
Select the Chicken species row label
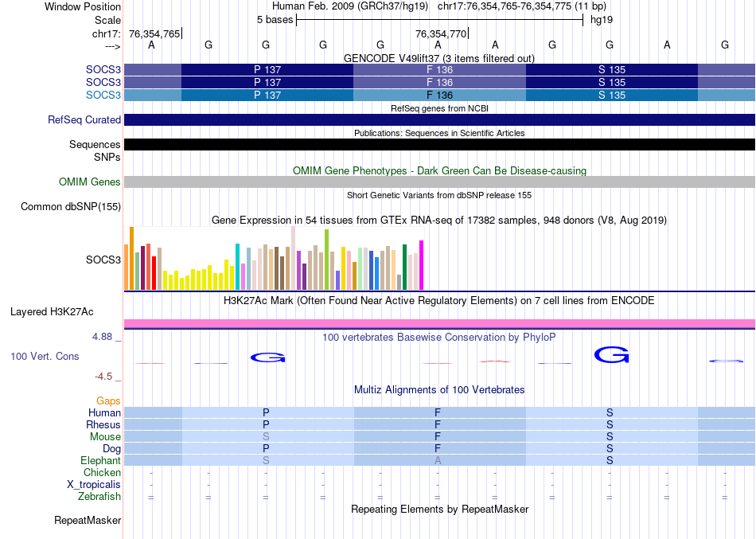tap(102, 472)
